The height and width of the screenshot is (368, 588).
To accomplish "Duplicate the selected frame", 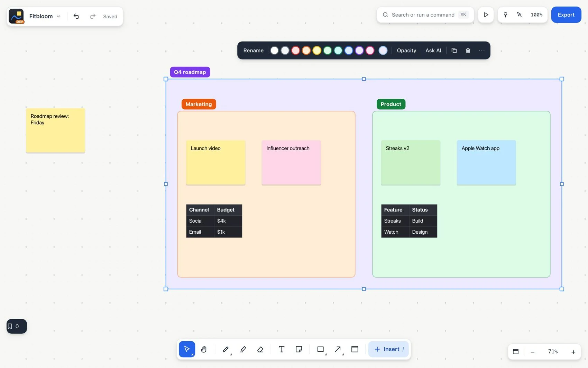I will click(454, 50).
